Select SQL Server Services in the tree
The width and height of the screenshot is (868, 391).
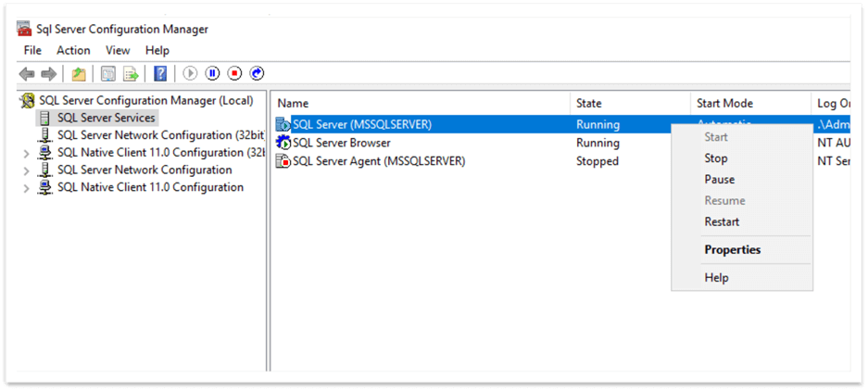coord(106,118)
